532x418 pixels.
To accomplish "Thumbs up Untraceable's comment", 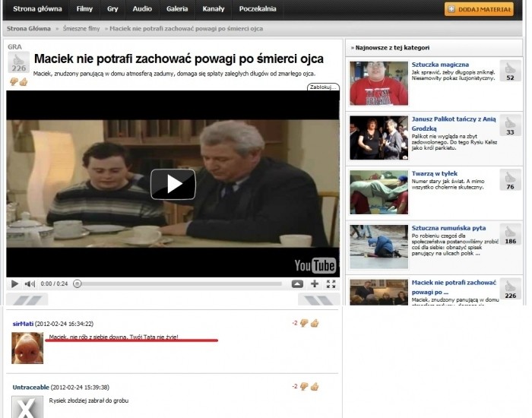I will pyautogui.click(x=314, y=387).
